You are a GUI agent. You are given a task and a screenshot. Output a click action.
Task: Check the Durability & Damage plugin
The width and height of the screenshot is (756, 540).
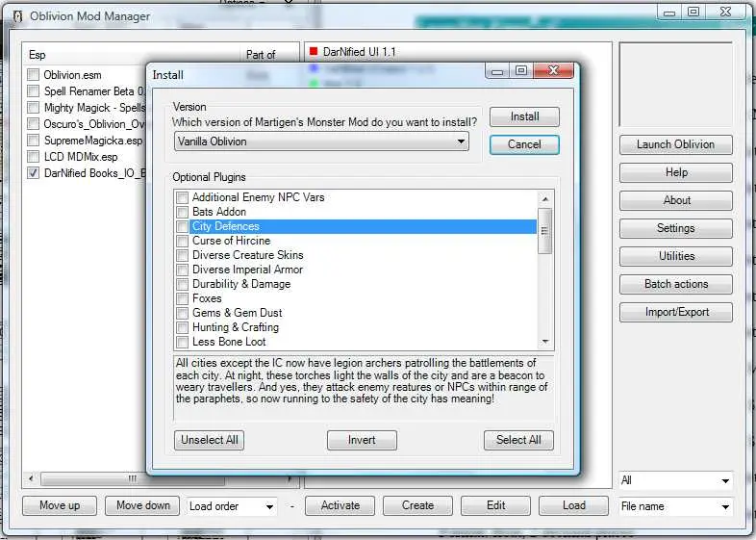pos(182,284)
